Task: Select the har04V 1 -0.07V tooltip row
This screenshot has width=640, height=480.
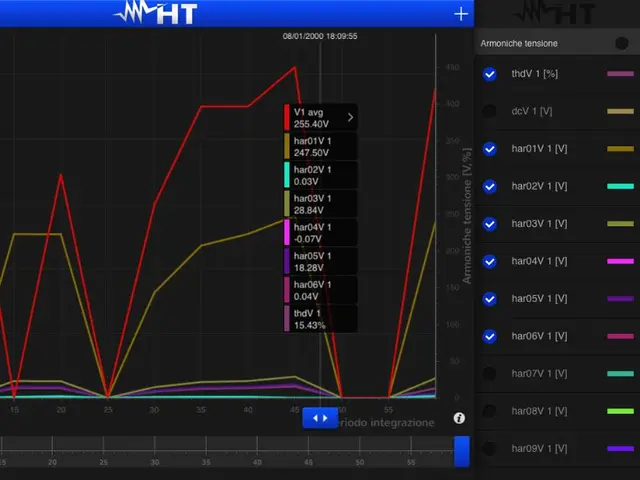Action: click(x=321, y=233)
